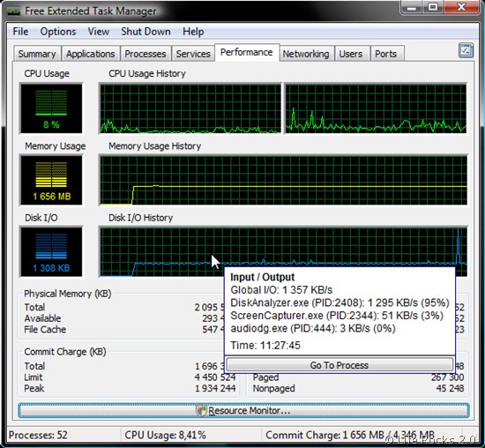Click the checkmark icon beside the tabs

pos(466,50)
